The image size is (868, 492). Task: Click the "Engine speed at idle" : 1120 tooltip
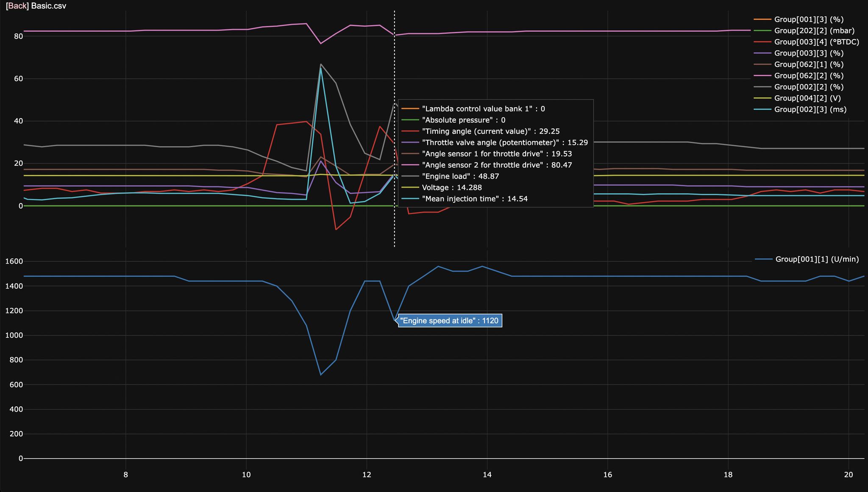450,321
